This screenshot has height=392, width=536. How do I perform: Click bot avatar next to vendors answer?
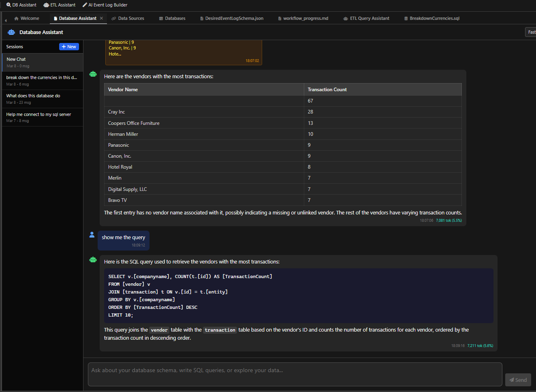pyautogui.click(x=93, y=74)
